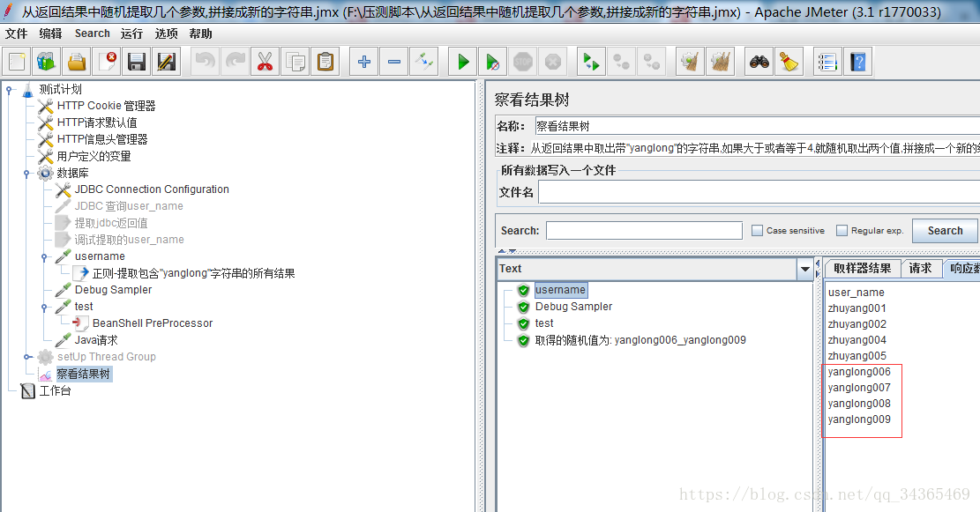
Task: Click the zhuyang004 response text
Action: [857, 340]
